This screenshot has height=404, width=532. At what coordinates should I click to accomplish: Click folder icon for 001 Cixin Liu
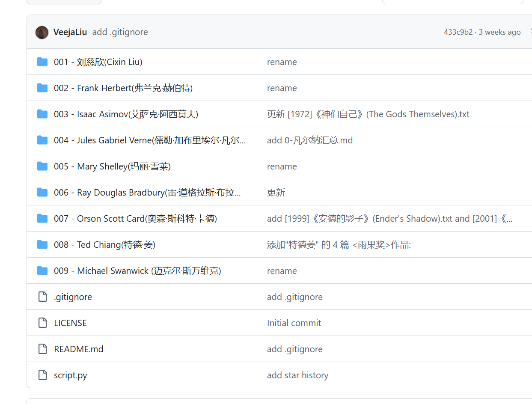click(42, 62)
